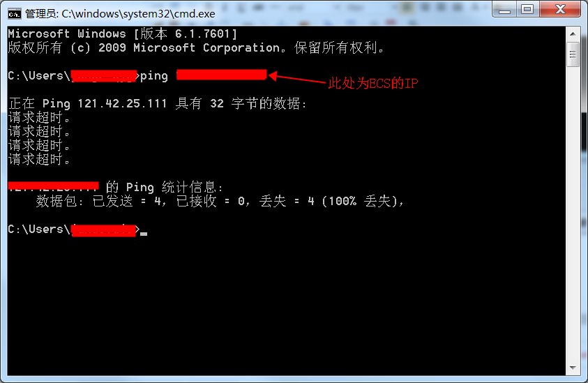
Task: Click the Ping statistics header line
Action: [116, 187]
